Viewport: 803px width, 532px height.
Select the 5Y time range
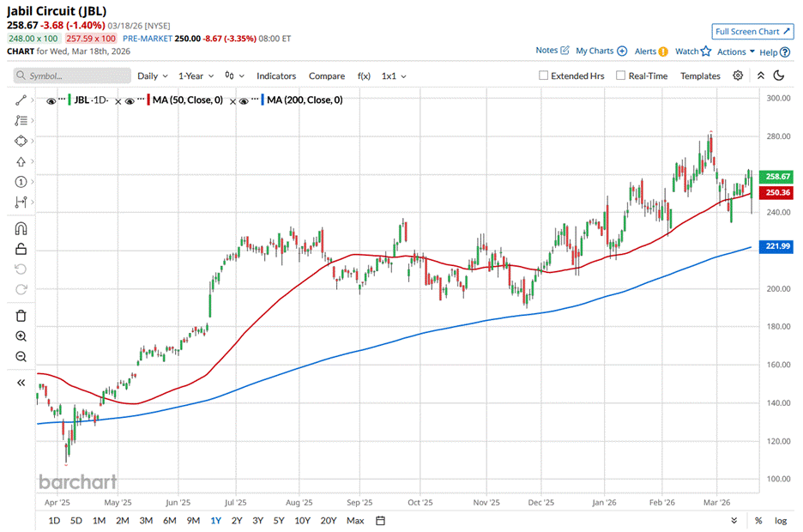click(279, 521)
